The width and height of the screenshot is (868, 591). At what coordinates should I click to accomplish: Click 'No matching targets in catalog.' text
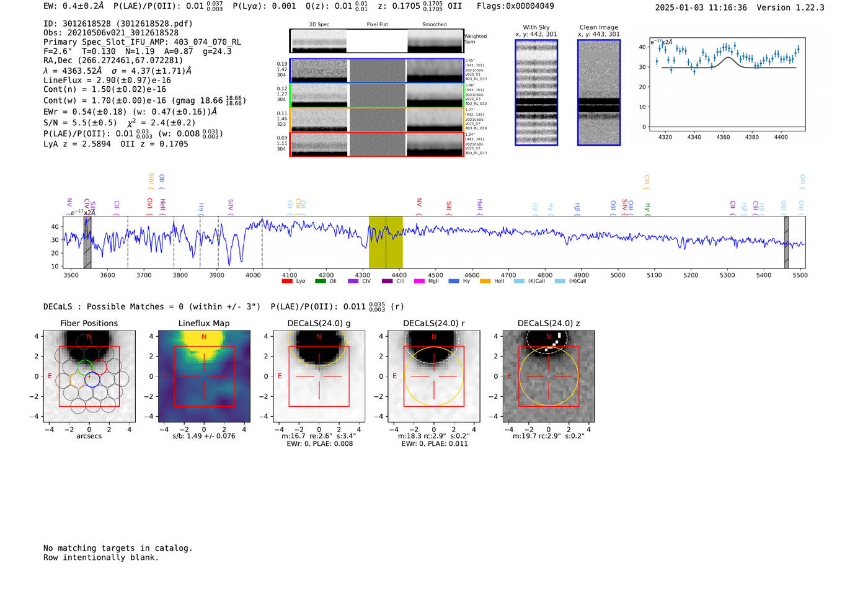coord(118,548)
